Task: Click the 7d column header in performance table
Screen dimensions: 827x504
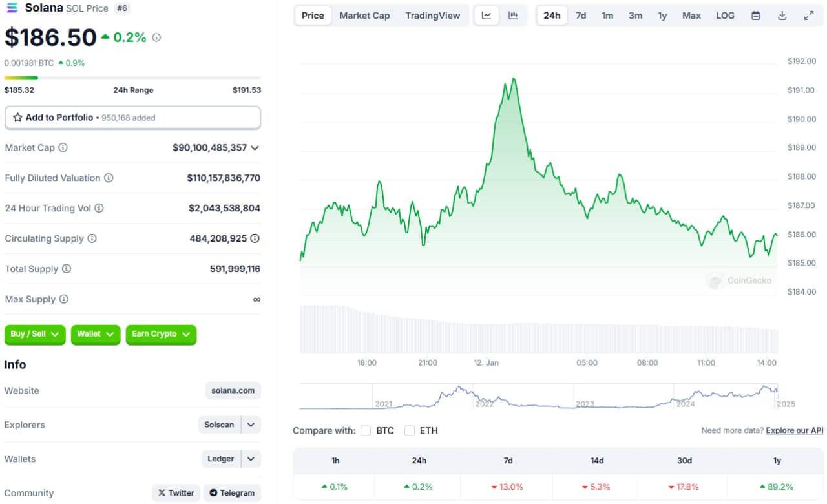Action: [x=508, y=461]
